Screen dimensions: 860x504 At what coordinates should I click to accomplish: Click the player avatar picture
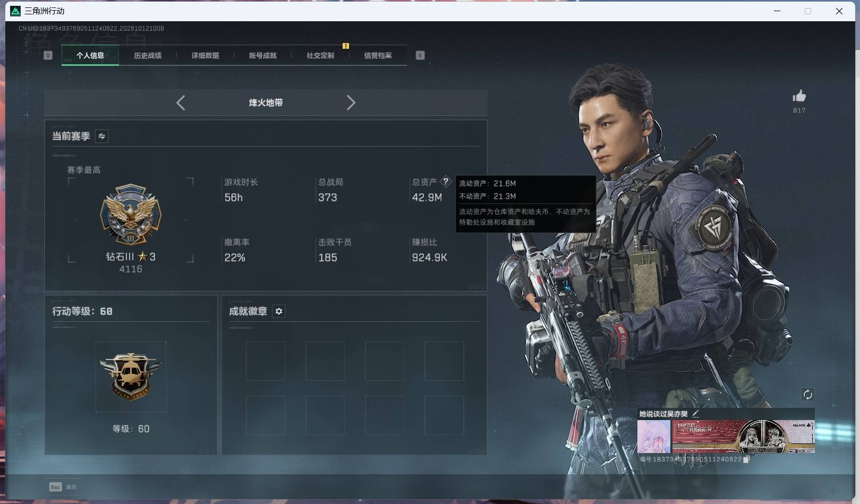click(654, 437)
